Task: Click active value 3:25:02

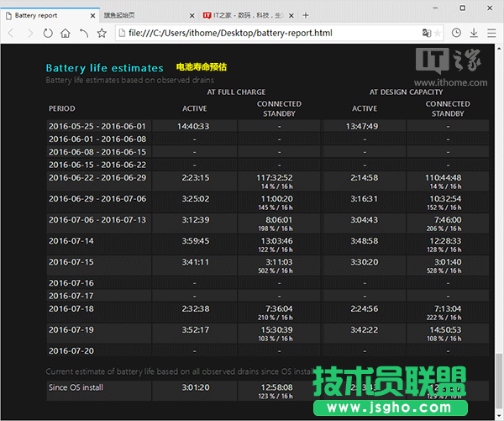Action: pyautogui.click(x=196, y=199)
